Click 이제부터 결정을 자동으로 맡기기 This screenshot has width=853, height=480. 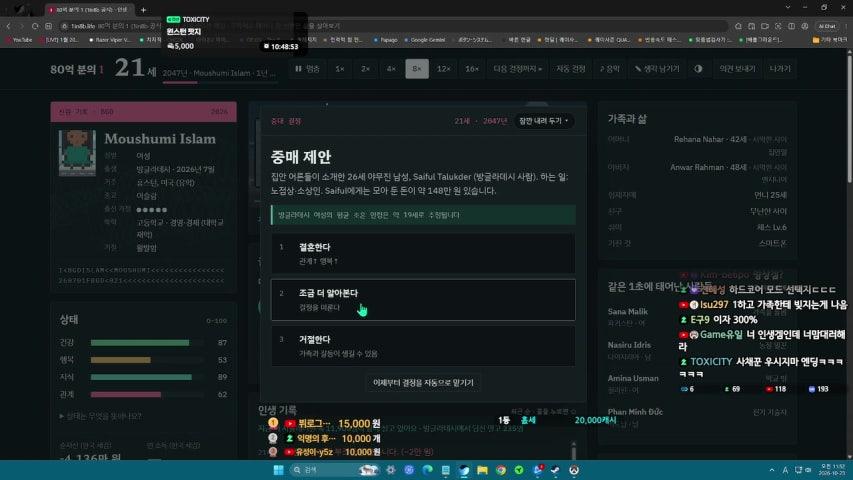pos(423,383)
